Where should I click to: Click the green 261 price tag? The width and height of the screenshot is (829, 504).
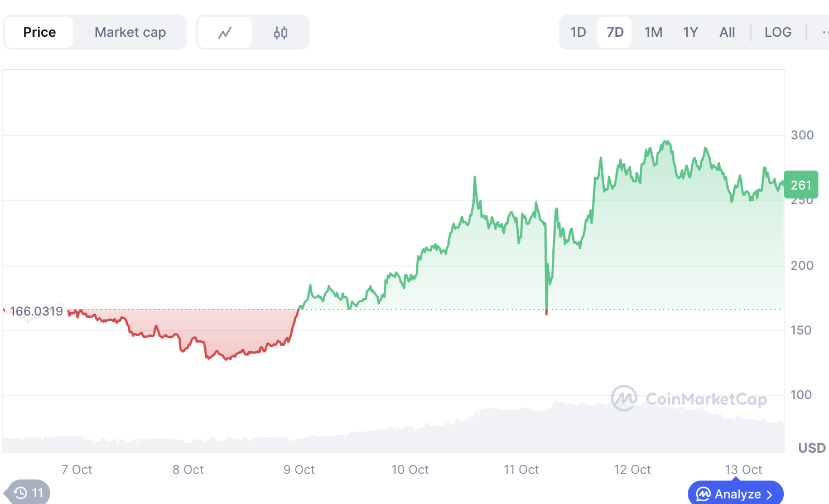[x=801, y=185]
